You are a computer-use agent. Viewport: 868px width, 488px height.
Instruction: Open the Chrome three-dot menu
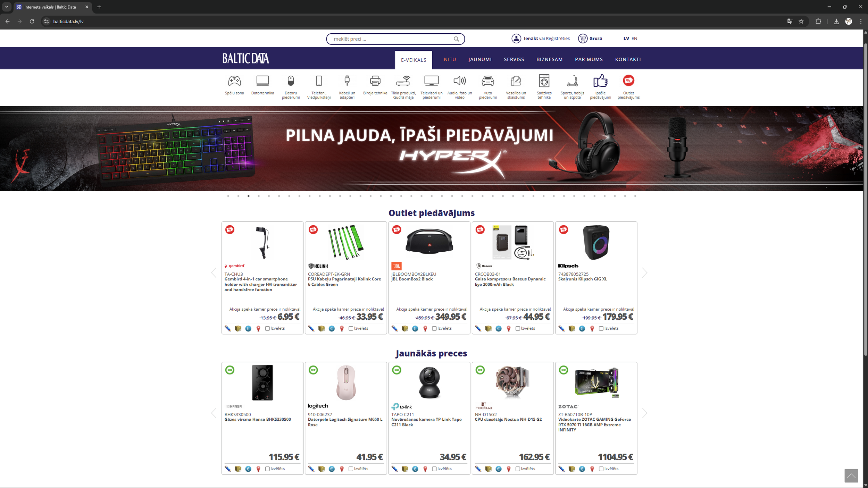tap(861, 21)
